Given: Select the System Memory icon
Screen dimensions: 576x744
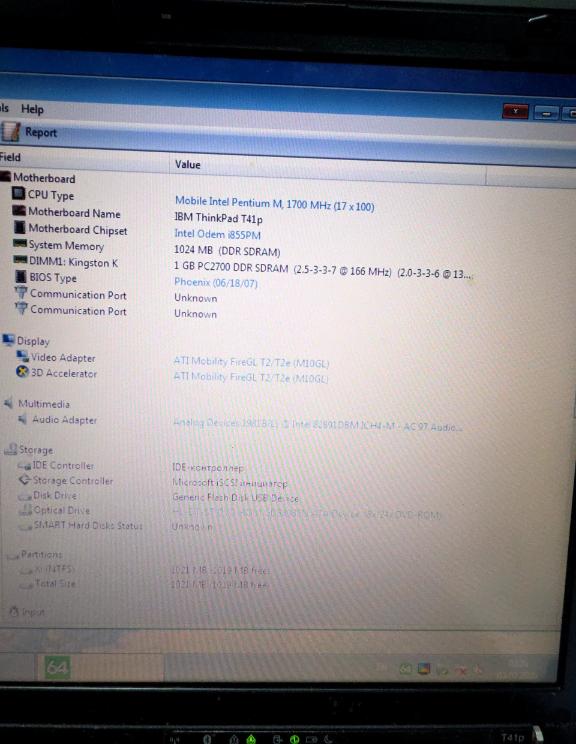Looking at the screenshot, I should 19,243.
